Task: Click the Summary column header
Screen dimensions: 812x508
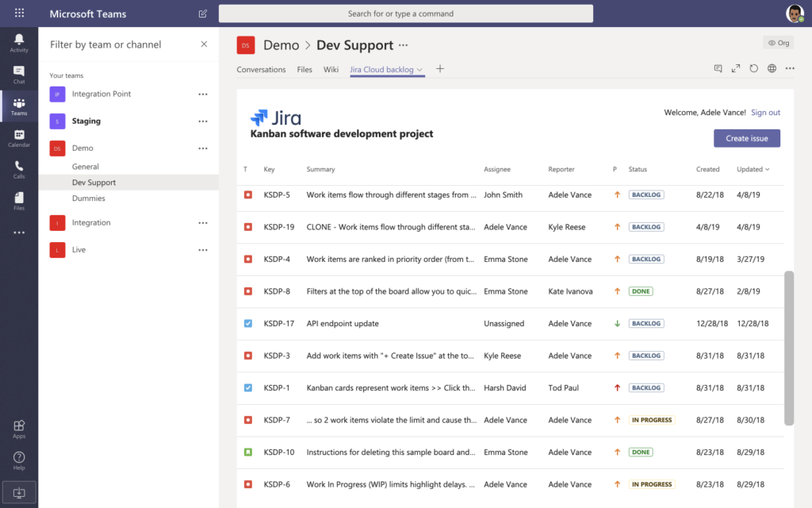Action: 320,170
